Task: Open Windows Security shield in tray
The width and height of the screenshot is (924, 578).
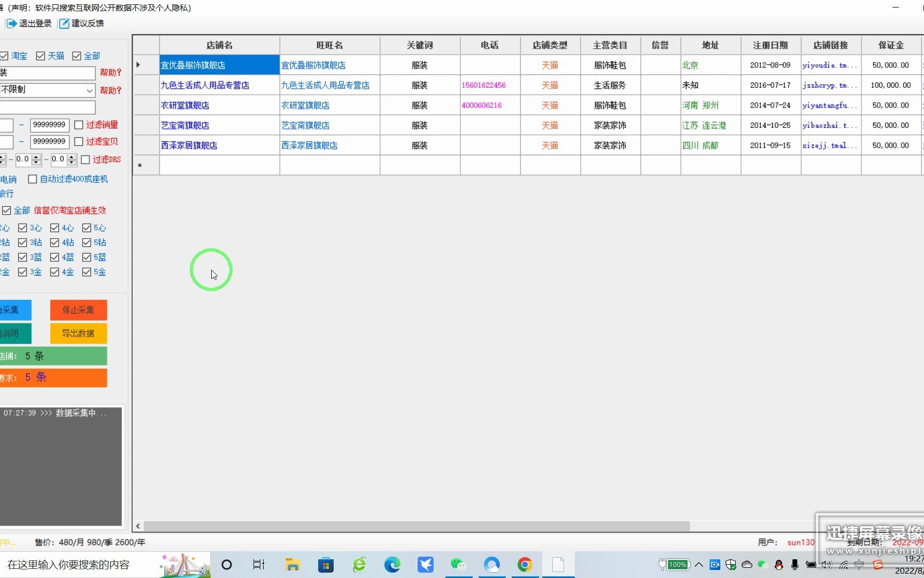Action: pyautogui.click(x=731, y=565)
